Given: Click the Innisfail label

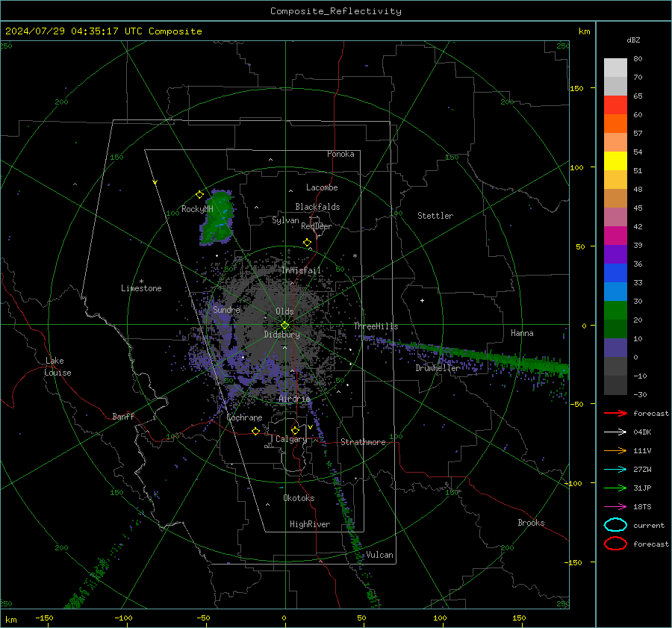Looking at the screenshot, I should 301,270.
